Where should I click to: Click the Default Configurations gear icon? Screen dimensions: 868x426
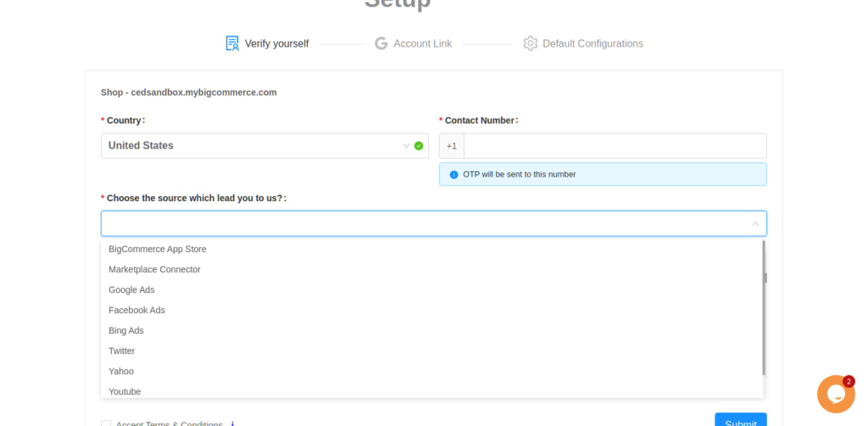tap(531, 43)
